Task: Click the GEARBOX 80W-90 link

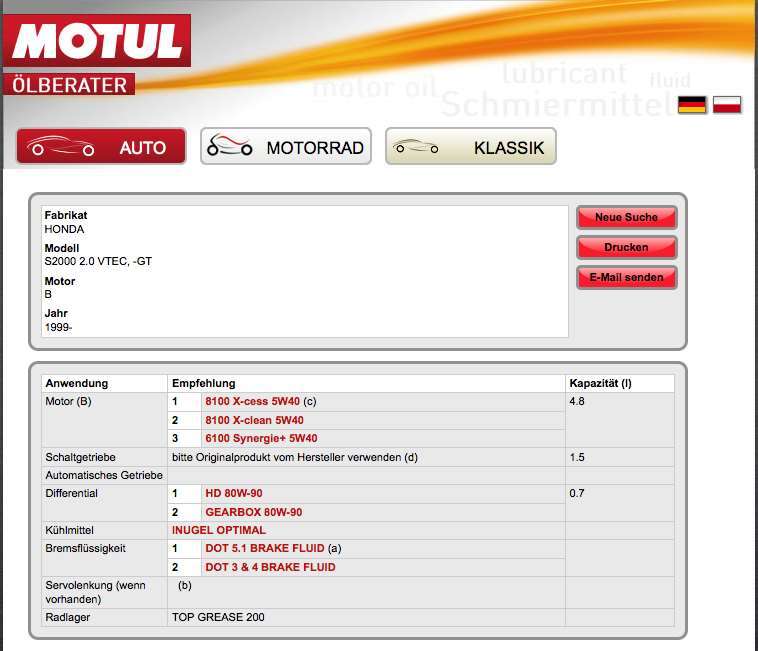Action: (x=253, y=512)
